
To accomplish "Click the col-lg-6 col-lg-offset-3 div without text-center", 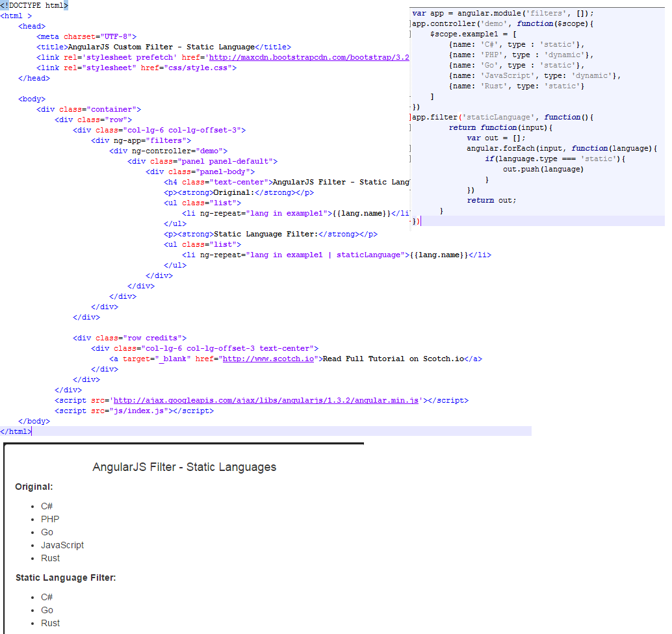I will (x=159, y=130).
